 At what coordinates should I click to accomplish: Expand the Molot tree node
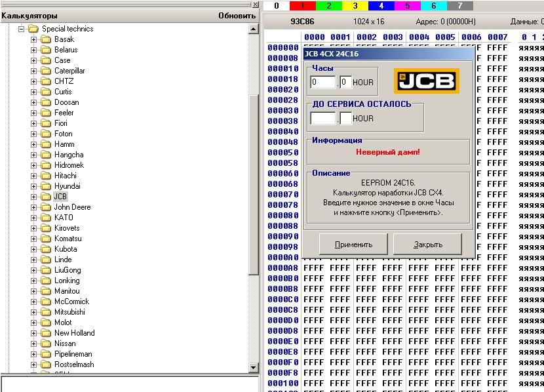33,323
